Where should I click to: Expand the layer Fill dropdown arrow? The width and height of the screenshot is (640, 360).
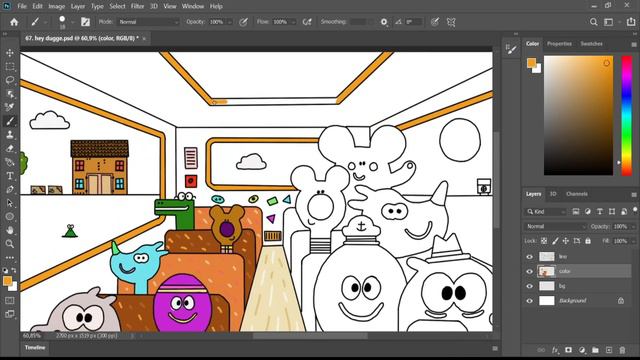click(633, 241)
